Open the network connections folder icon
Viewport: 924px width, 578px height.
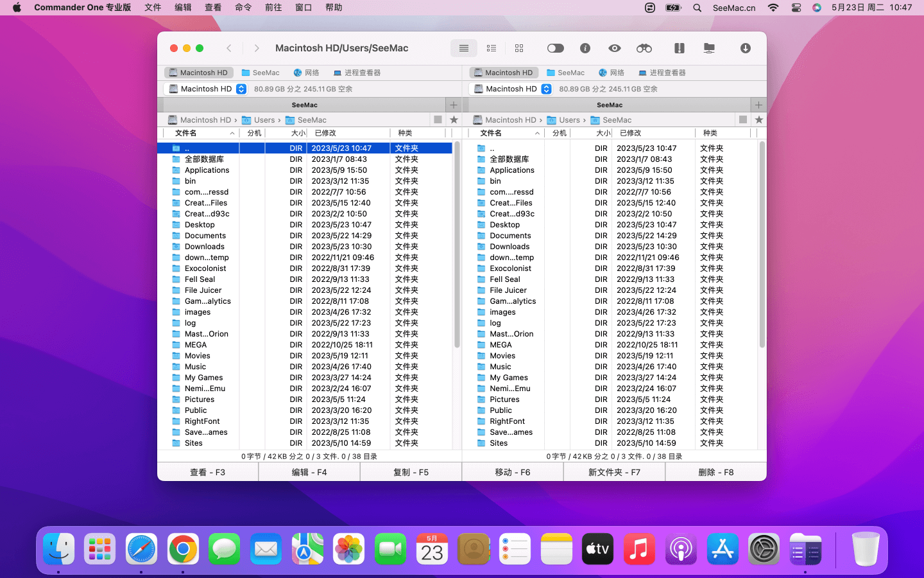pyautogui.click(x=709, y=48)
